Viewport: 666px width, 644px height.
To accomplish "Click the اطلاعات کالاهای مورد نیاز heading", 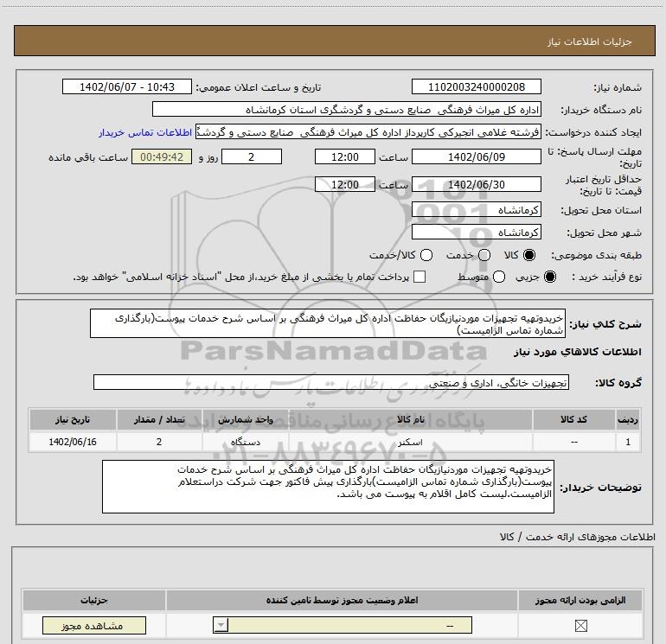I will click(x=578, y=352).
